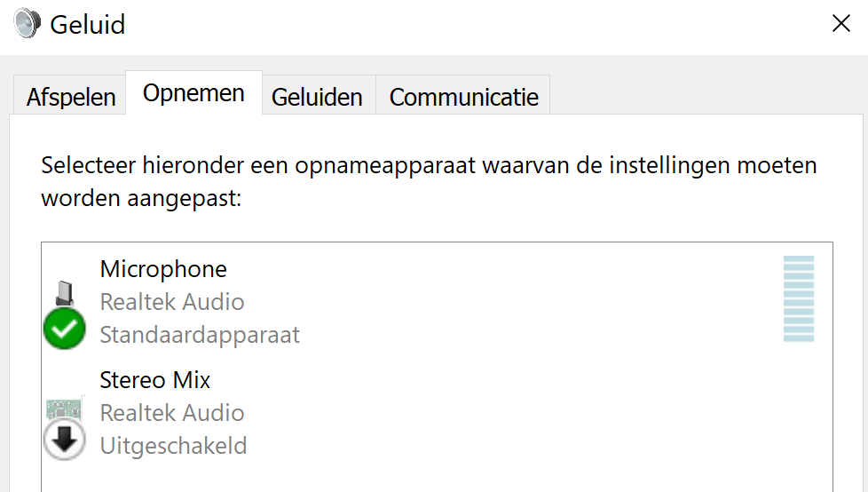
Task: Click Realtek Audio under Stereo Mix
Action: click(x=172, y=413)
